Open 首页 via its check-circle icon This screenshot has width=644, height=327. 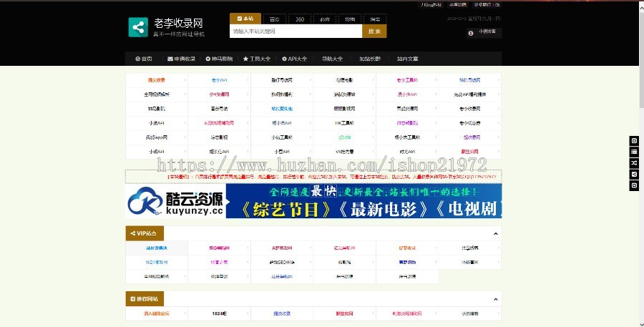coord(137,59)
